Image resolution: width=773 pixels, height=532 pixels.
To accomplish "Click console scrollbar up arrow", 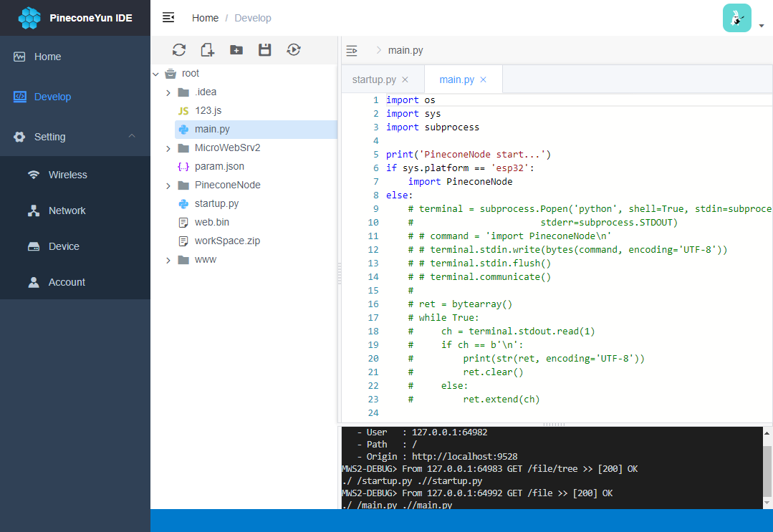I will [767, 433].
